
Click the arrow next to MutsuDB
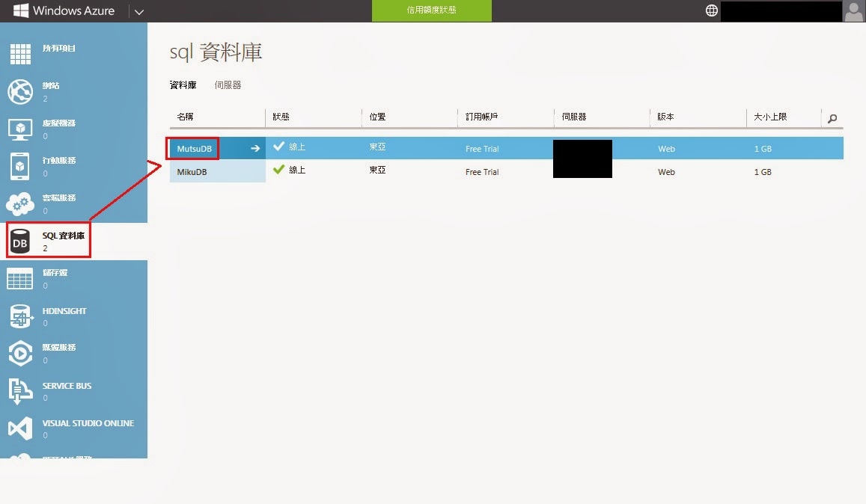click(255, 148)
